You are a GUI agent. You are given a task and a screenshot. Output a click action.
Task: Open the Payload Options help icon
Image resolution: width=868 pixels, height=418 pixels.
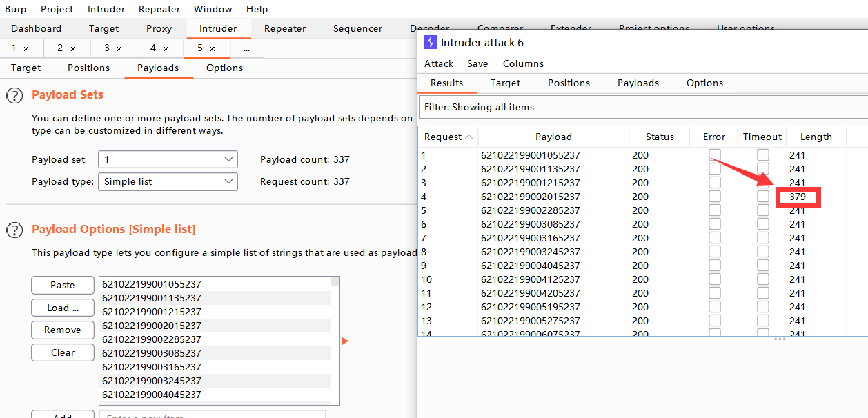pyautogui.click(x=15, y=230)
